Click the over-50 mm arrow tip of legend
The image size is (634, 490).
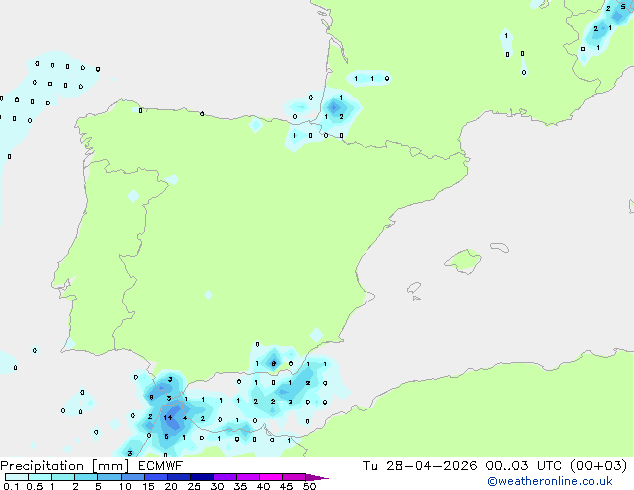coord(317,477)
